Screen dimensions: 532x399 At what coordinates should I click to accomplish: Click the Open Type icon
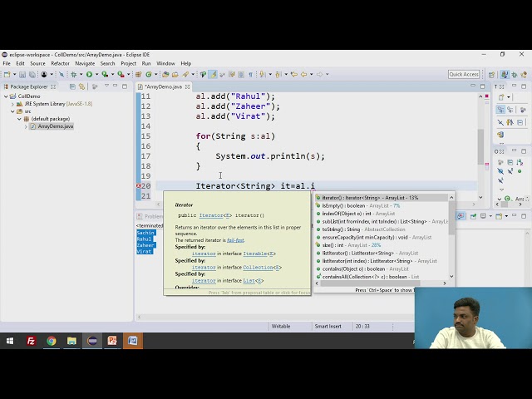coord(165,74)
